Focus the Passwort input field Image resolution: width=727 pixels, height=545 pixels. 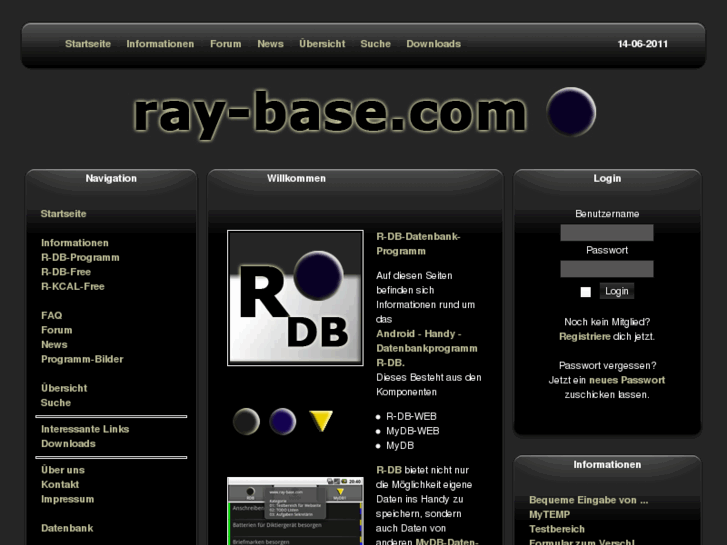point(607,269)
